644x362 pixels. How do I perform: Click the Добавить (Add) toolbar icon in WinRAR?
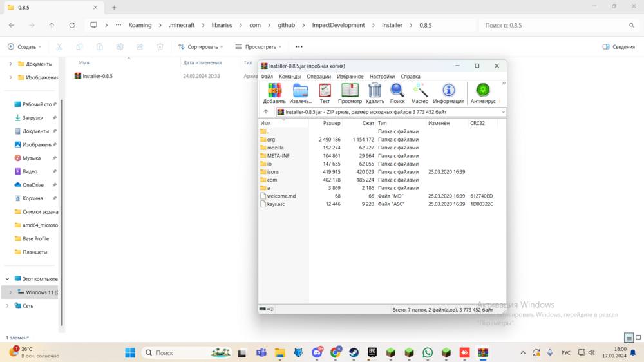pyautogui.click(x=274, y=93)
